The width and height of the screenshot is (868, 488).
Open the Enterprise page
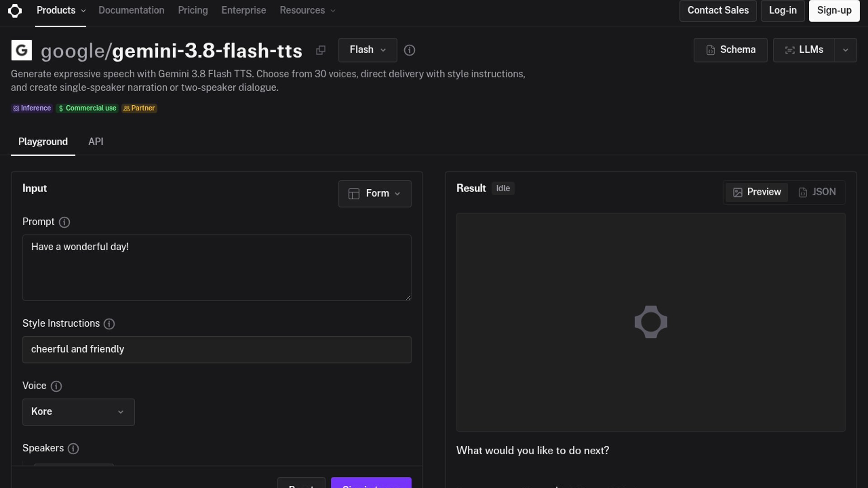pos(244,10)
